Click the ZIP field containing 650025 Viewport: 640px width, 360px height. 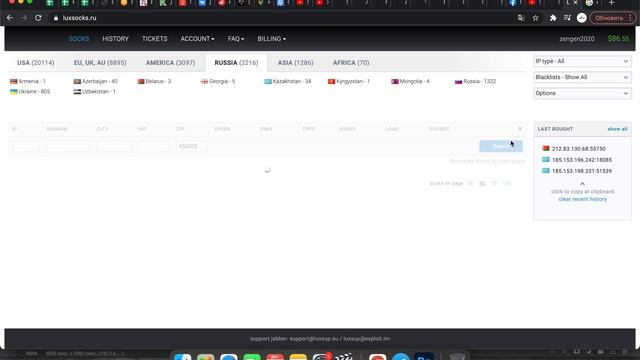click(191, 146)
